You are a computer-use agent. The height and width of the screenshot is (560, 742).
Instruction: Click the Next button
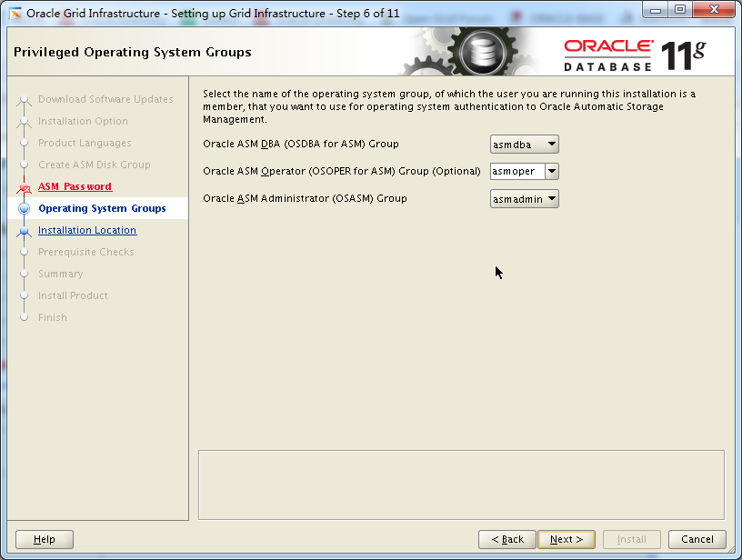pyautogui.click(x=567, y=539)
